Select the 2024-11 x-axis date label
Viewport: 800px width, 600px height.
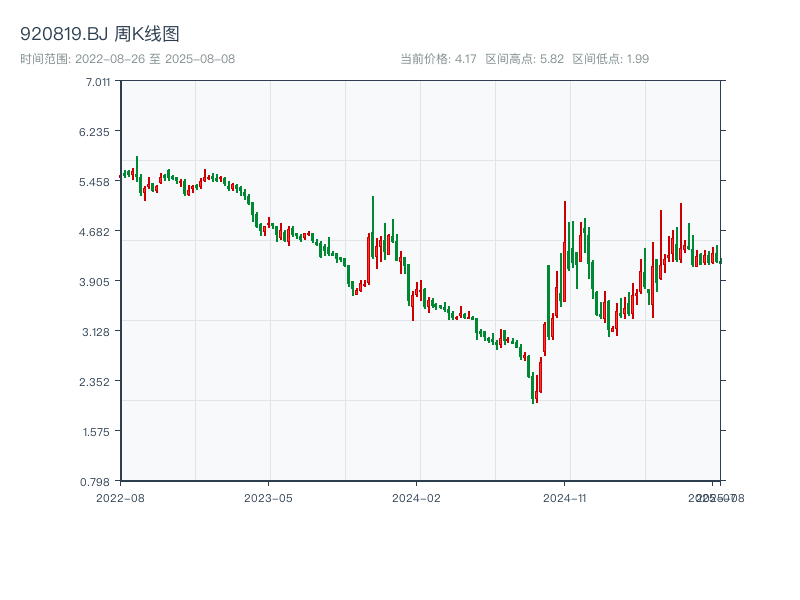point(565,497)
